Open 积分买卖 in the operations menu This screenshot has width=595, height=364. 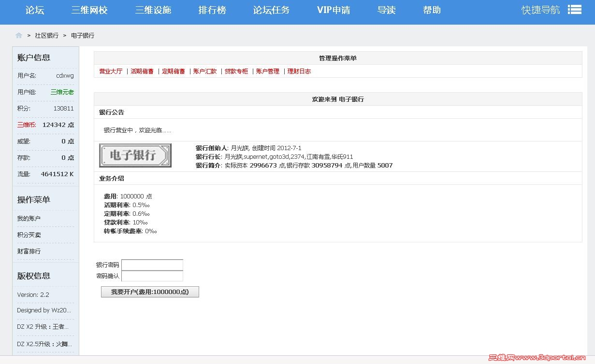[29, 235]
